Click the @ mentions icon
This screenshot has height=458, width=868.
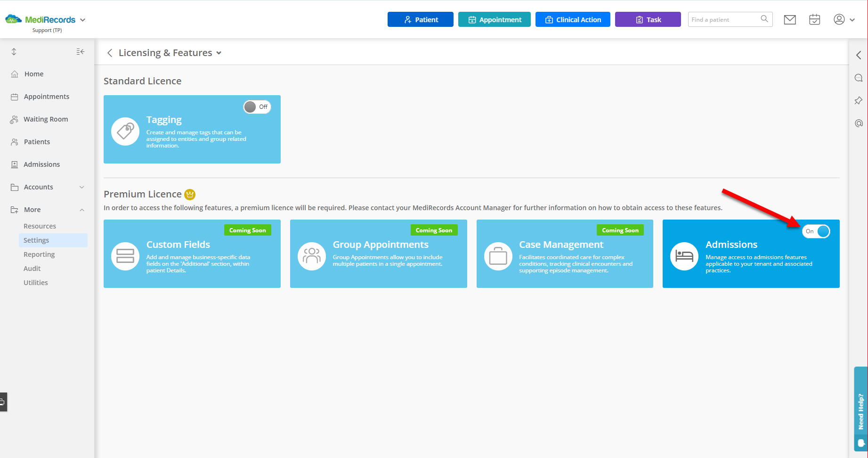(859, 123)
